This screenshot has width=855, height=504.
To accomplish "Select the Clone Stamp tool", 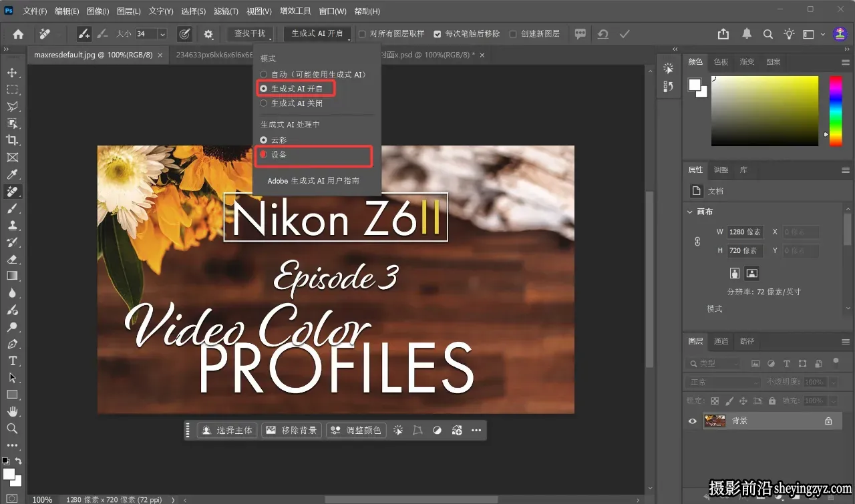I will click(x=12, y=226).
